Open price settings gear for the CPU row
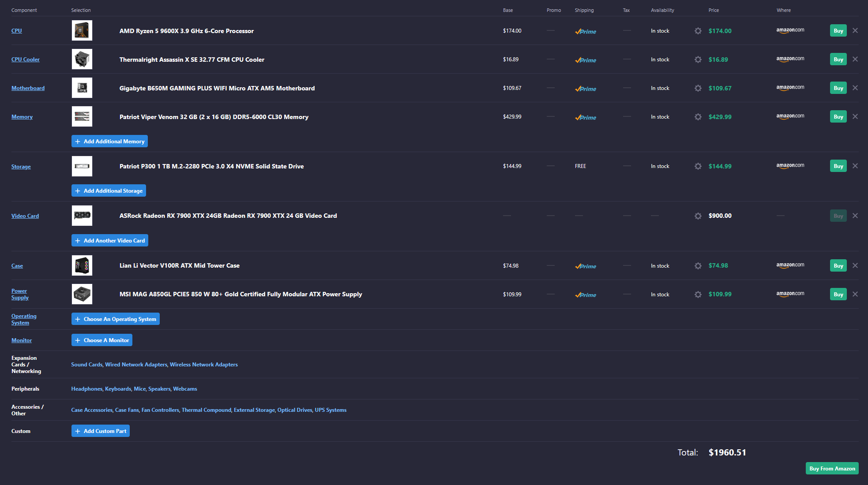Viewport: 868px width, 485px height. point(698,31)
